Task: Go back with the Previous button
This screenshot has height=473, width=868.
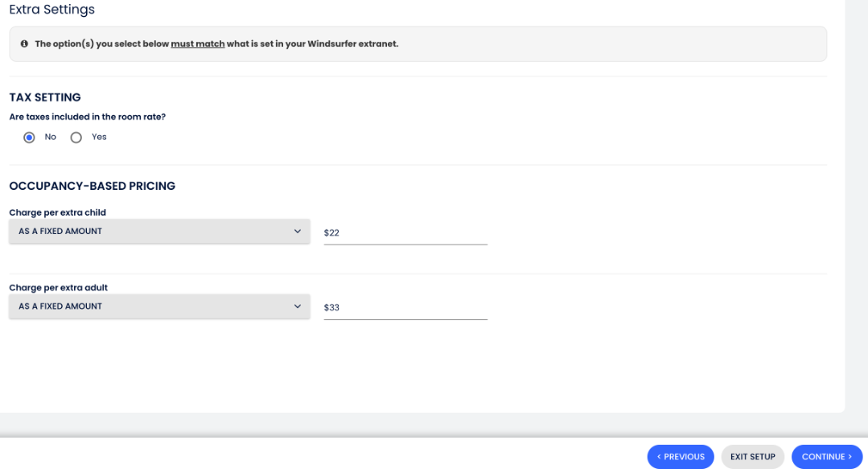Action: 681,457
